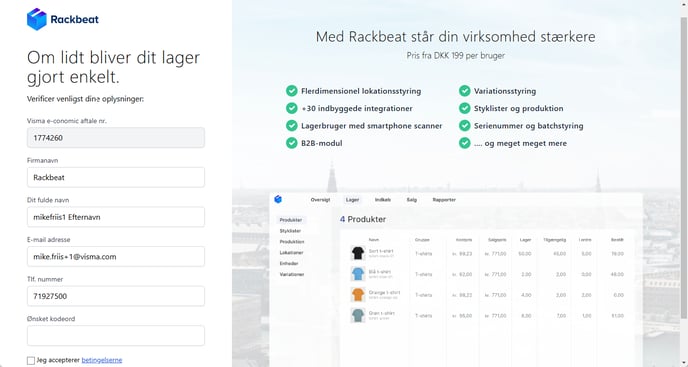Click the black t-shirt product thumbnail
Screen dimensions: 688x367
click(x=358, y=253)
